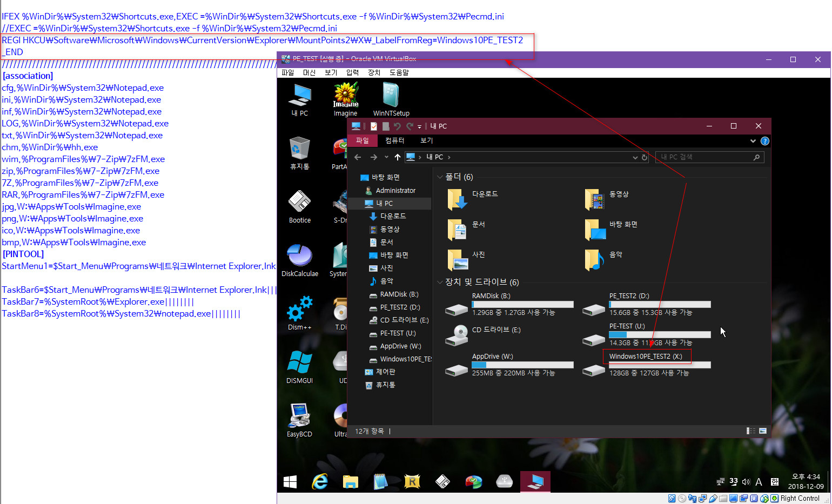The image size is (832, 504).
Task: Open File Explorer from the taskbar
Action: [x=351, y=481]
